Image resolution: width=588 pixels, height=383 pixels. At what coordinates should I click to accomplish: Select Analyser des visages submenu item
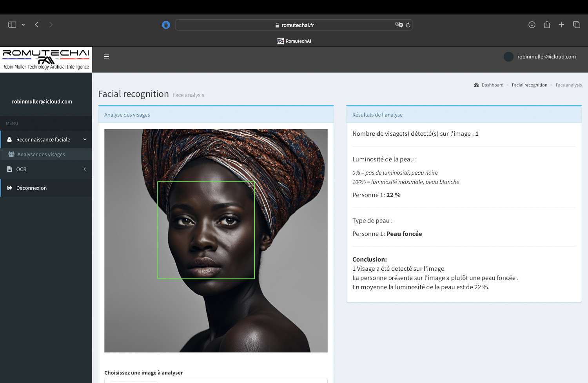tap(41, 155)
